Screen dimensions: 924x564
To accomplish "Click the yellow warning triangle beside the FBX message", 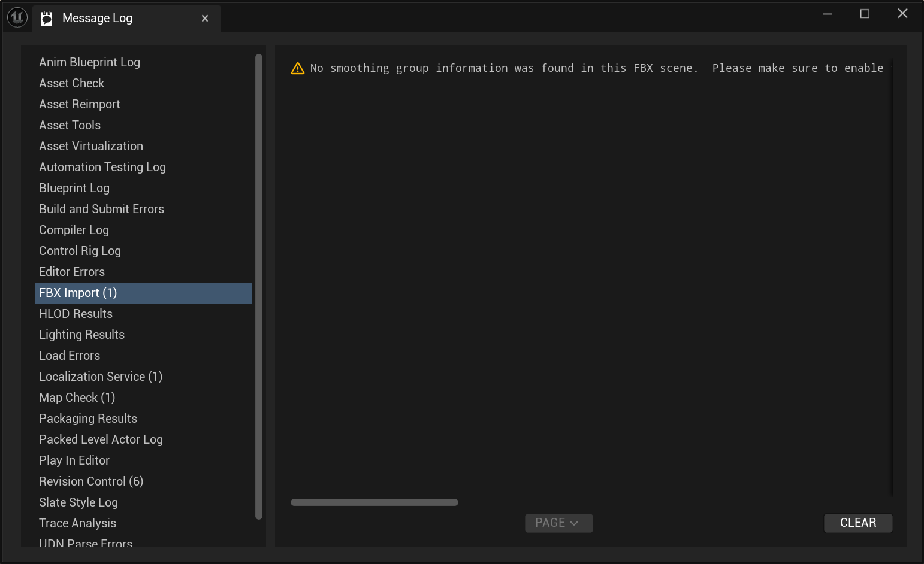I will [x=298, y=68].
